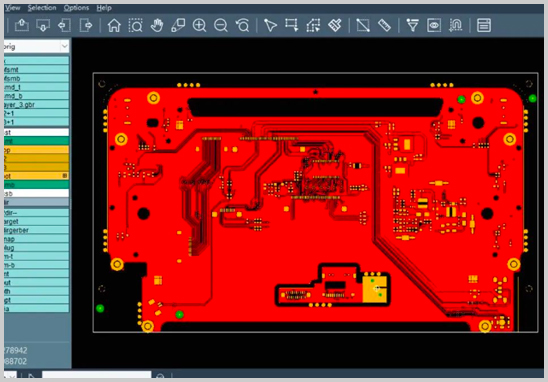Click the bottom status bar input field

pyautogui.click(x=96, y=375)
